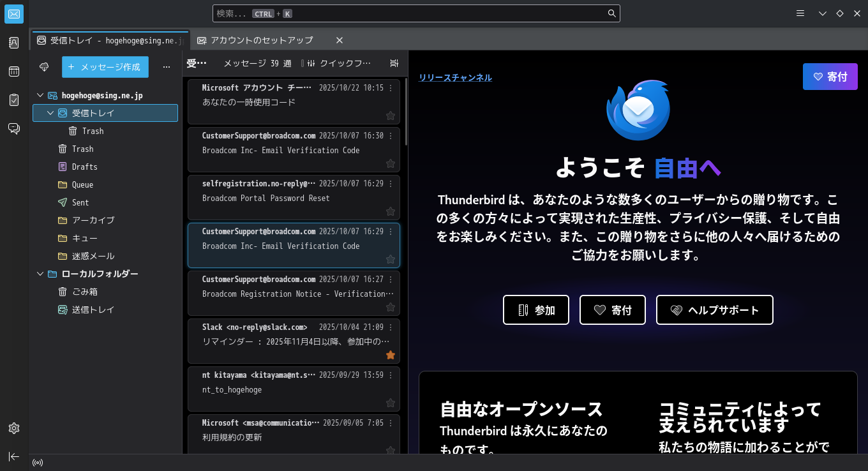Open Settings gear icon

(x=14, y=428)
